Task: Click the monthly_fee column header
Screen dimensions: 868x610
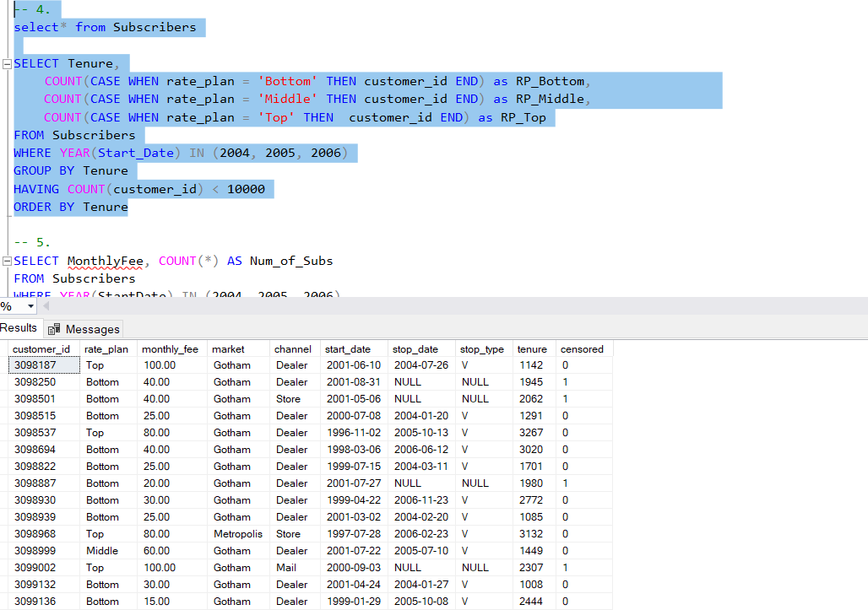Action: [x=171, y=348]
